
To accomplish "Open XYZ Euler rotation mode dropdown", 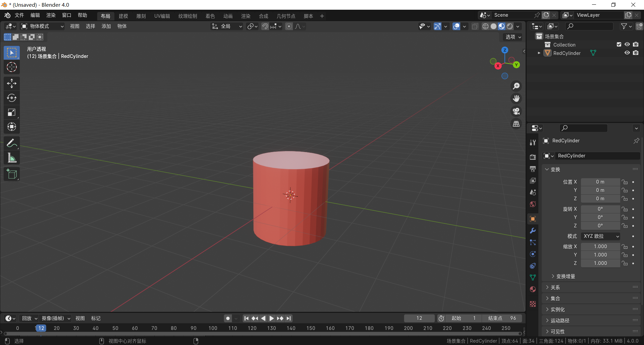I will [600, 236].
